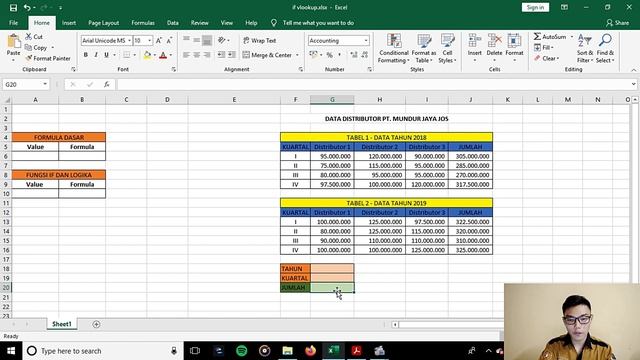
Task: Toggle Merge & Center
Action: pos(267,55)
